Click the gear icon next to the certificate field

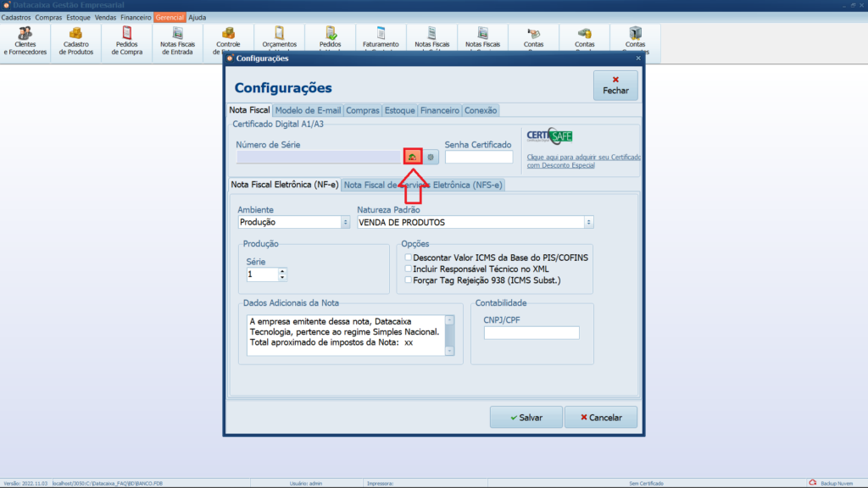pyautogui.click(x=431, y=157)
